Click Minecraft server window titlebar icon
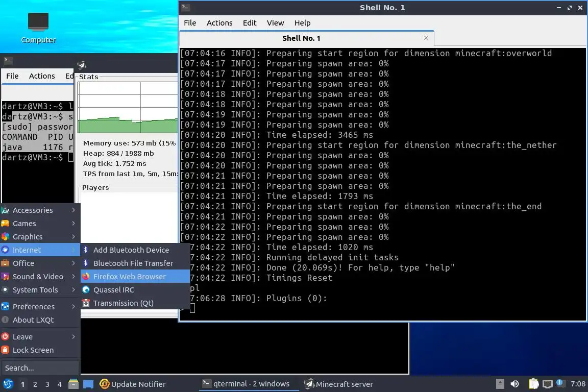The image size is (588, 392). pos(82,65)
